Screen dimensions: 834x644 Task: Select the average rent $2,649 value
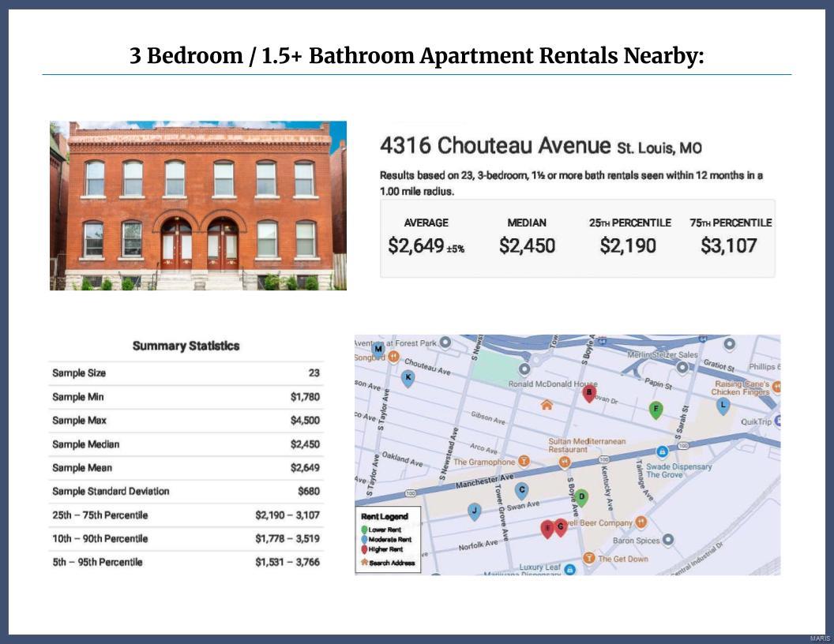[x=416, y=245]
